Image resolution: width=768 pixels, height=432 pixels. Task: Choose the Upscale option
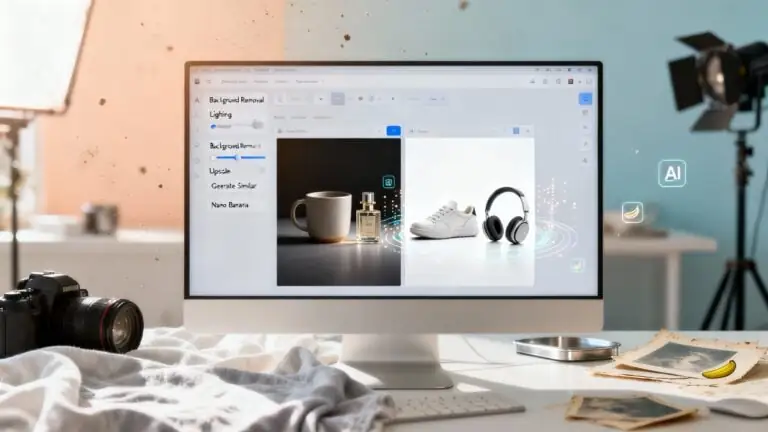pos(219,171)
